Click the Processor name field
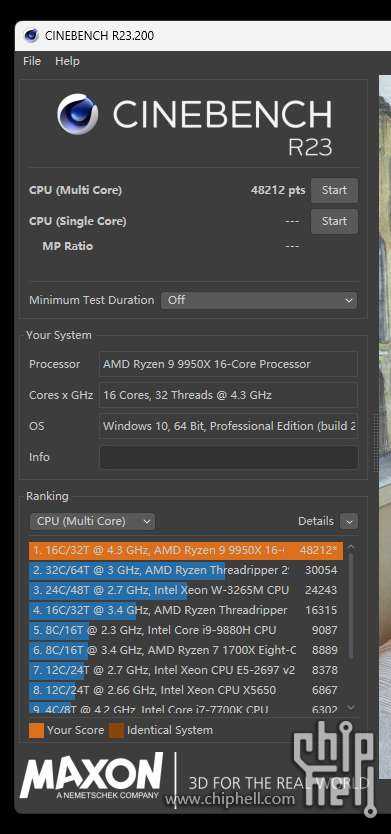This screenshot has width=391, height=834. click(x=228, y=364)
